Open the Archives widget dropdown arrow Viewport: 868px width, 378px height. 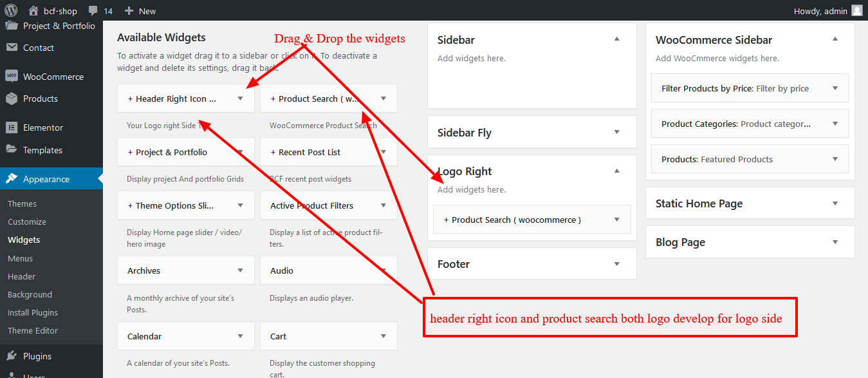[x=241, y=270]
